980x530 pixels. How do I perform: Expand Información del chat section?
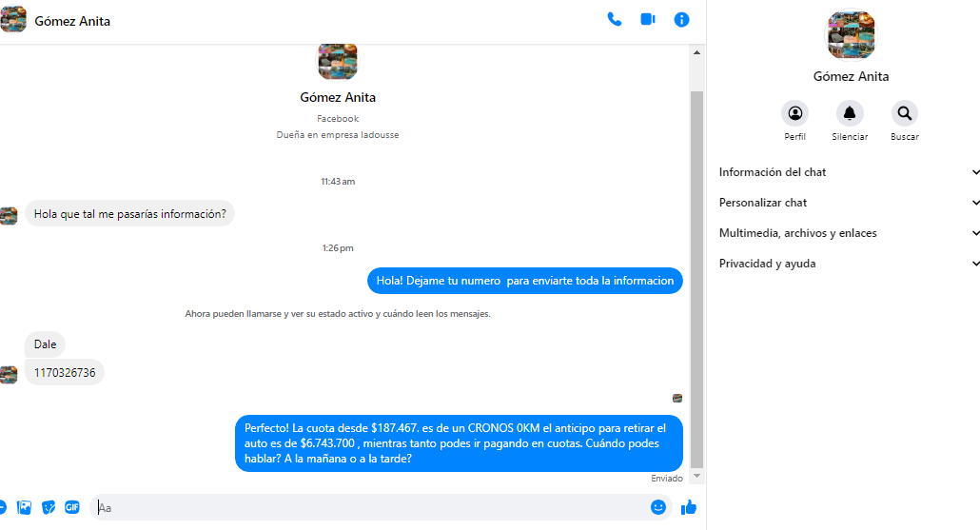849,172
